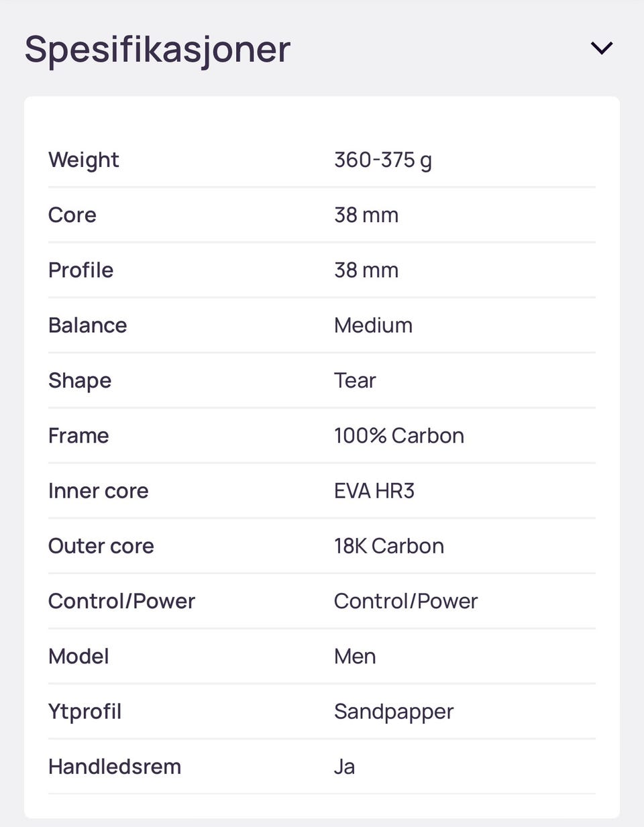
Task: Collapse the Spesifikasjoner section chevron
Action: (x=601, y=48)
